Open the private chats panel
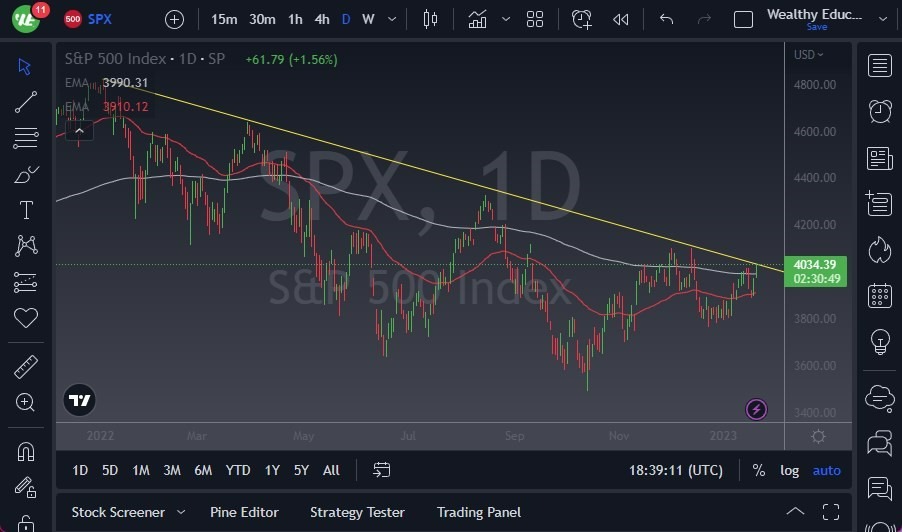902x532 pixels. [880, 443]
